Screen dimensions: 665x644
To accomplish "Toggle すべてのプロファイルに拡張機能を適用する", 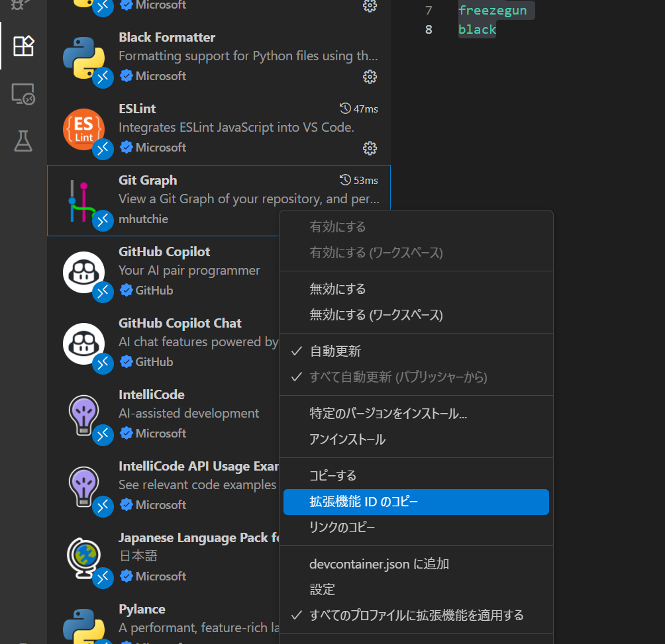I will pos(416,615).
